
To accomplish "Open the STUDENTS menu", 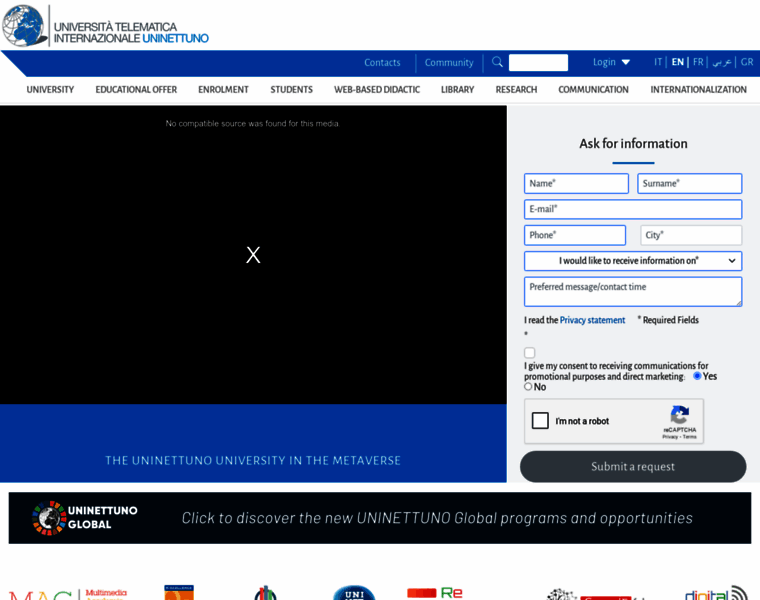I will point(291,90).
